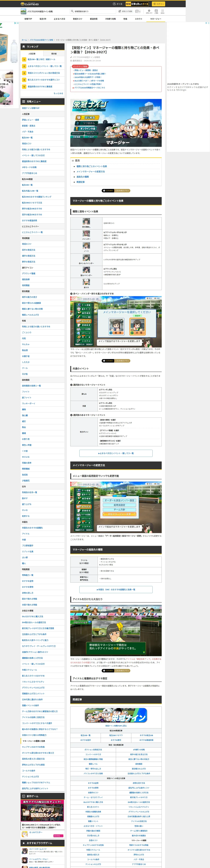Image resolution: width=210 pixels, height=868 pixels.
Task: Click the 事前登録くじ pink badge
Action: [58, 836]
